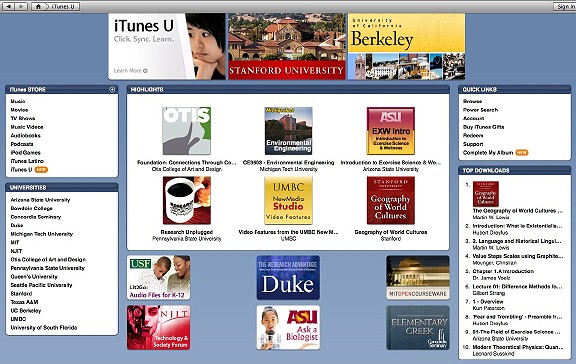Click top download number one artwork
Viewport: 576px width, 364px height.
(x=486, y=194)
